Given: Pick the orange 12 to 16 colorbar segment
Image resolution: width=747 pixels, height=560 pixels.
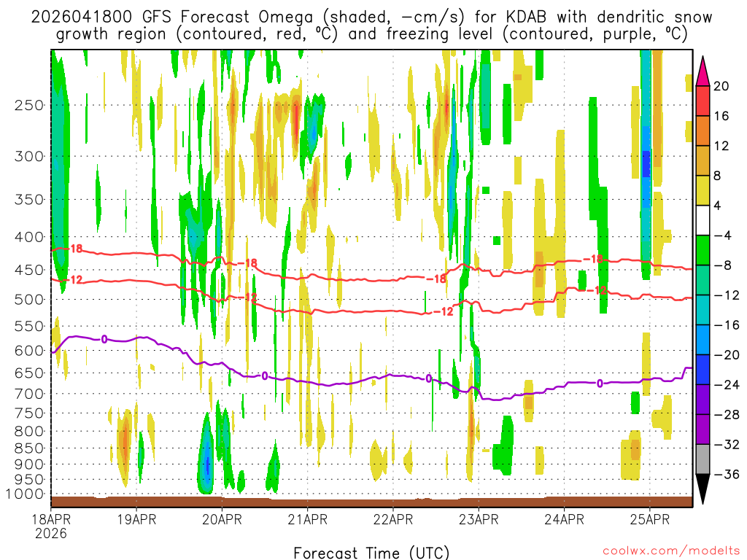Looking at the screenshot, I should (703, 131).
